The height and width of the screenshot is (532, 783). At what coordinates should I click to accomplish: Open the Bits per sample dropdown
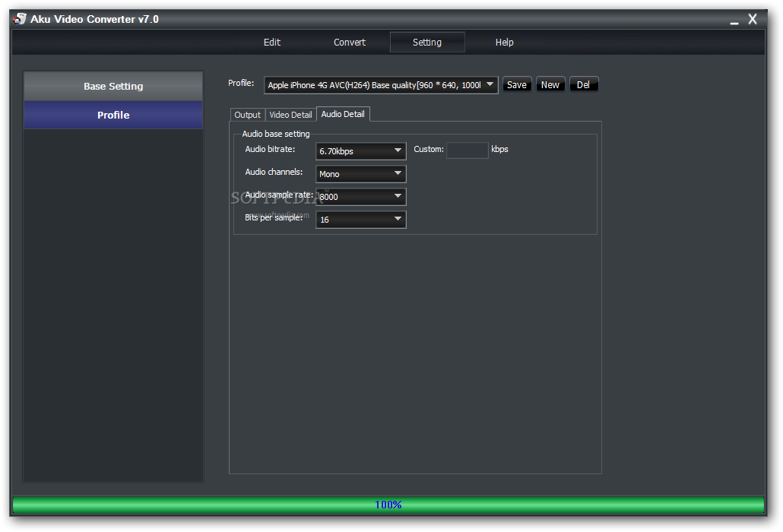click(x=360, y=220)
